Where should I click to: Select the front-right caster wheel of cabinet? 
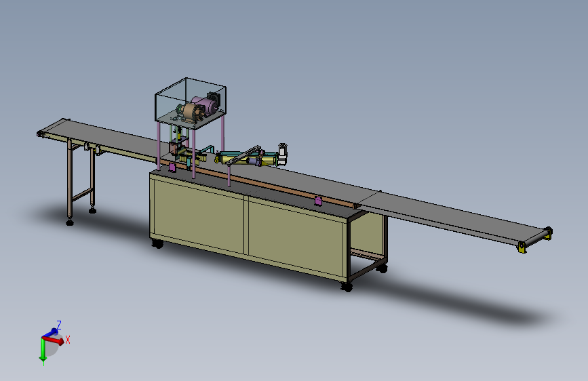(x=347, y=287)
